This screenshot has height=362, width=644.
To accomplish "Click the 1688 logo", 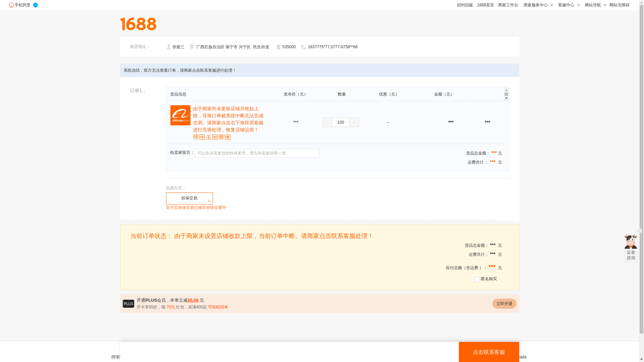I will tap(138, 24).
